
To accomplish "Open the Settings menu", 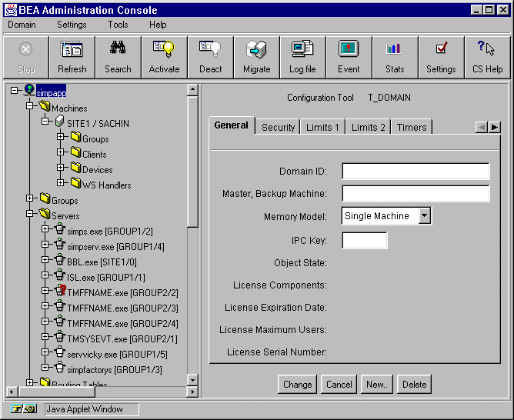I will point(72,25).
